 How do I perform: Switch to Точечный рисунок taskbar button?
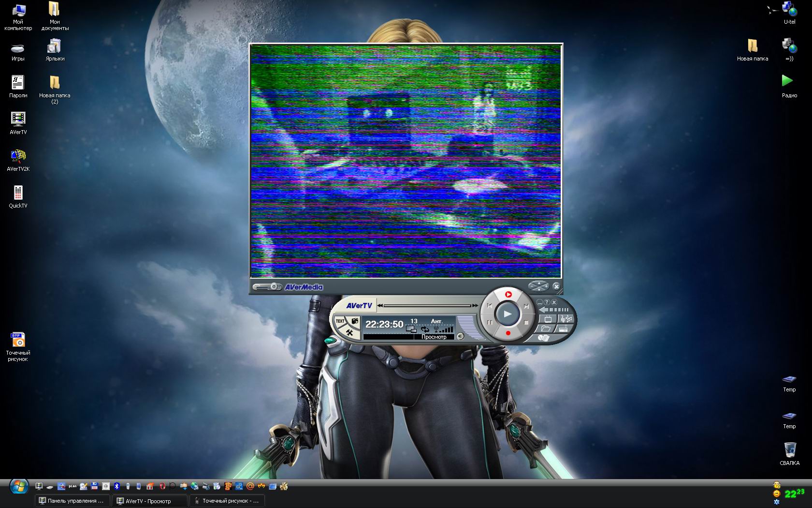(227, 501)
